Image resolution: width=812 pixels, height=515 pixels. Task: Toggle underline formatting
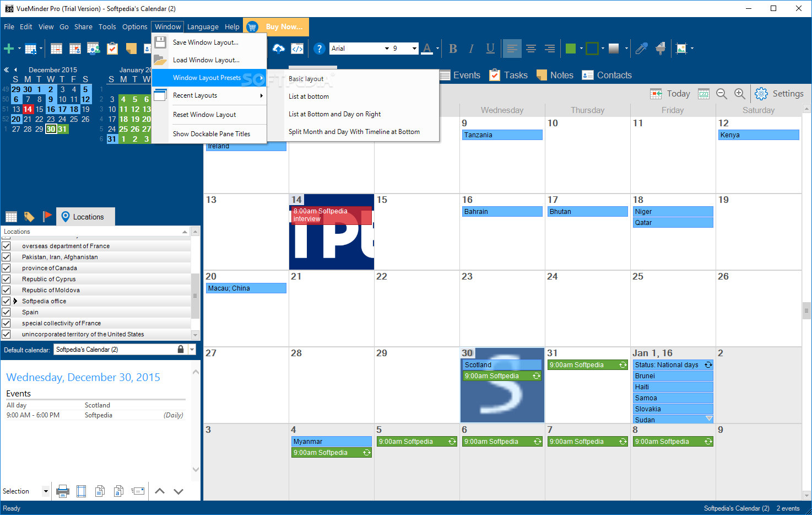click(490, 49)
